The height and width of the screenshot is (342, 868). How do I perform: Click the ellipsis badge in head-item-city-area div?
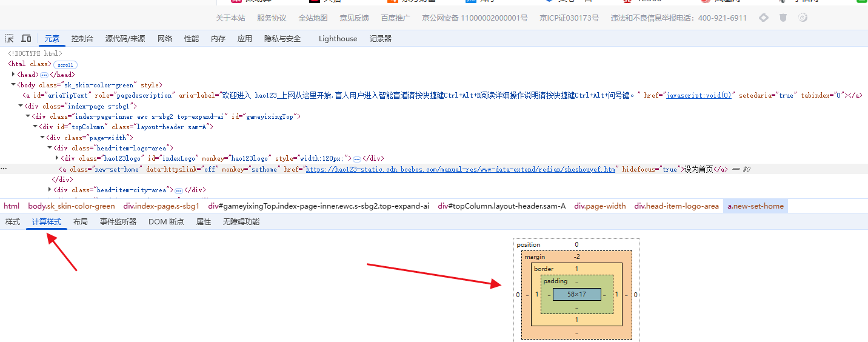pyautogui.click(x=179, y=190)
